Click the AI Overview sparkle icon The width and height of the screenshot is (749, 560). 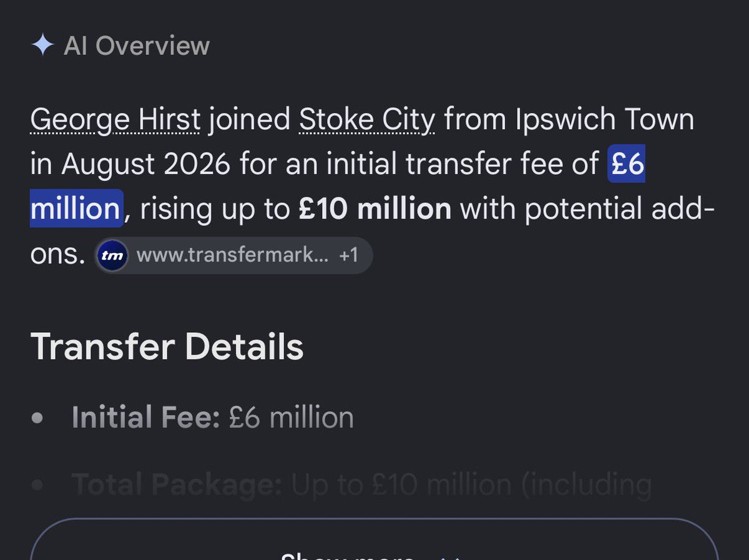coord(42,46)
